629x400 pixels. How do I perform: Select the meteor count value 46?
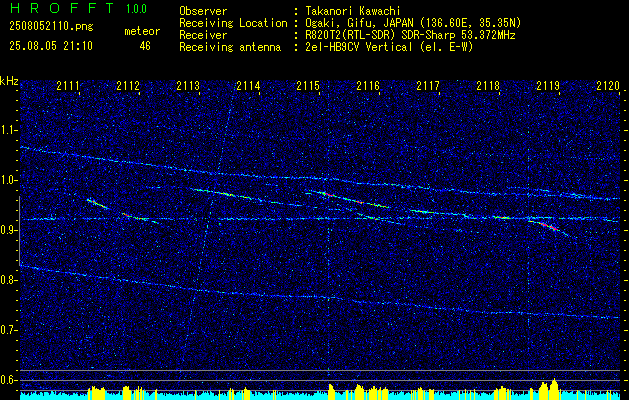(145, 46)
